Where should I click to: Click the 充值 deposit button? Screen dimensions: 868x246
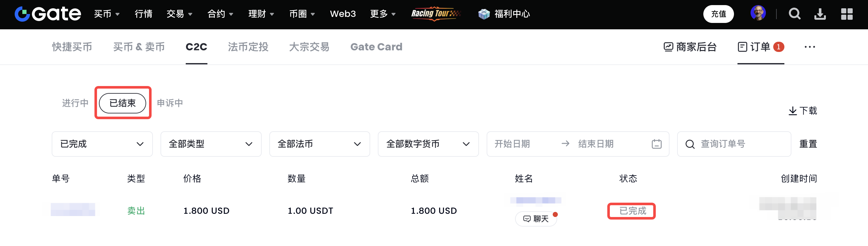tap(718, 14)
